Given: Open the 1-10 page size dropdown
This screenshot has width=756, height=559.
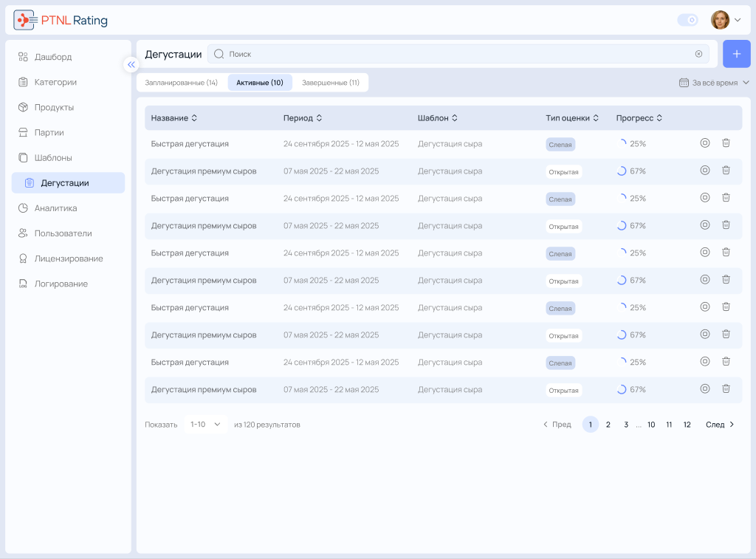Looking at the screenshot, I should coord(205,425).
